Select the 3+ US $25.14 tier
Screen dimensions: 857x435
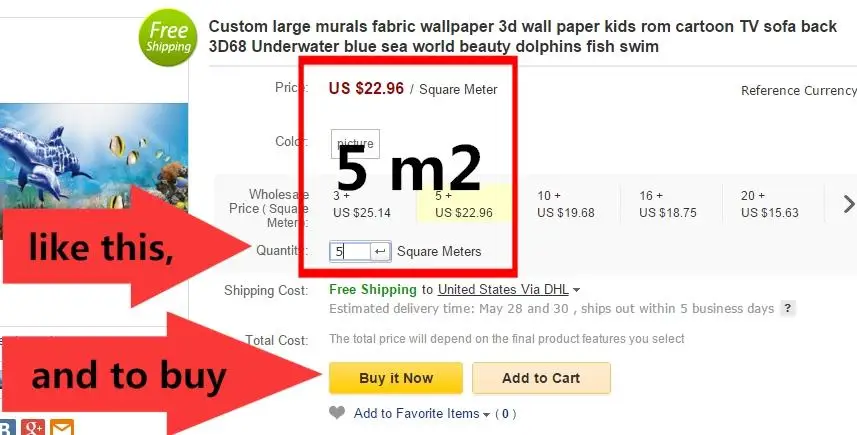[x=362, y=204]
